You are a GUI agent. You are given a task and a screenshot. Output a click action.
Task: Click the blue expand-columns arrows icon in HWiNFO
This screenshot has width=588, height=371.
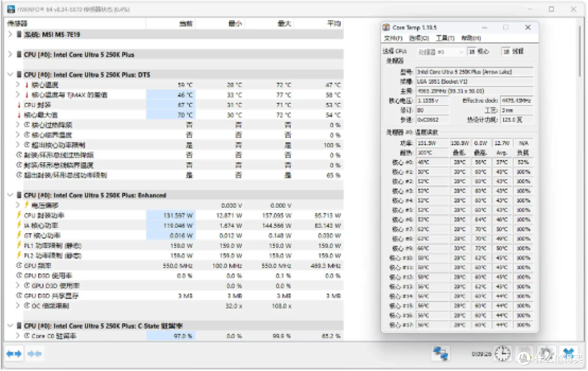14,354
